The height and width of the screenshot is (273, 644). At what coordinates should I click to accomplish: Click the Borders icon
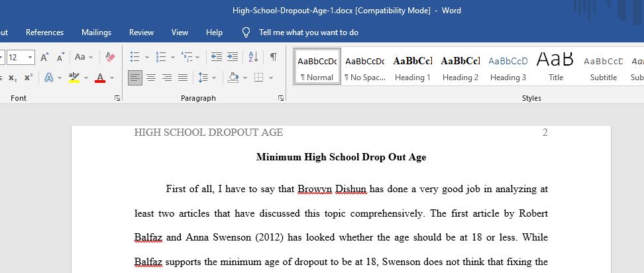[x=259, y=78]
